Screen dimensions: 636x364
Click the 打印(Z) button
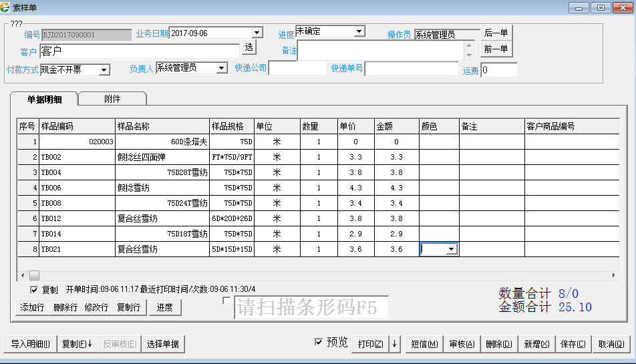(370, 344)
